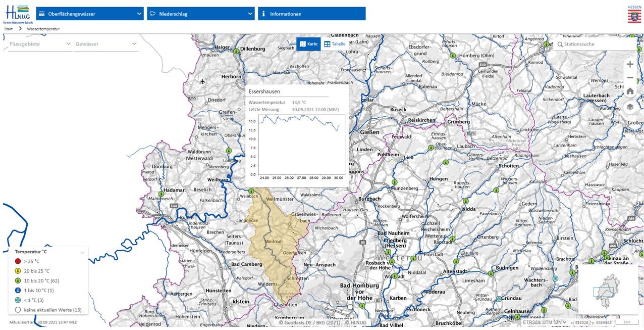Image resolution: width=644 pixels, height=330 pixels.
Task: Click the HLNUG logo
Action: pyautogui.click(x=16, y=14)
